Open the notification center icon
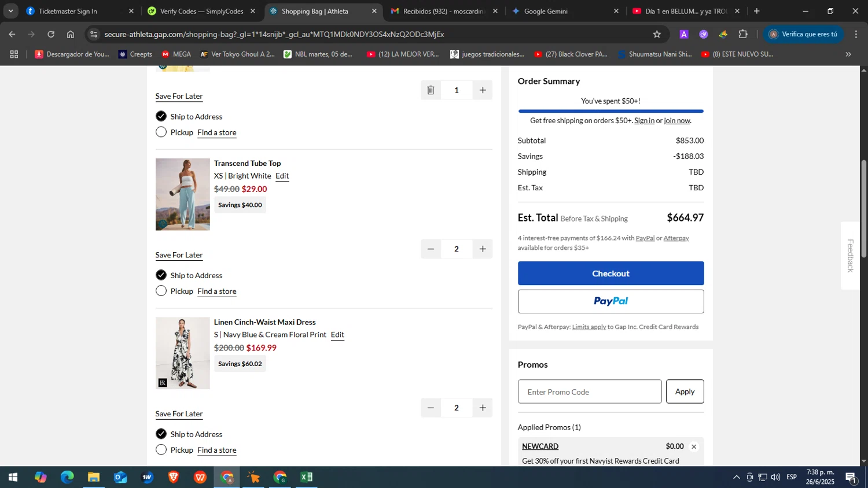868x488 pixels. [851, 478]
